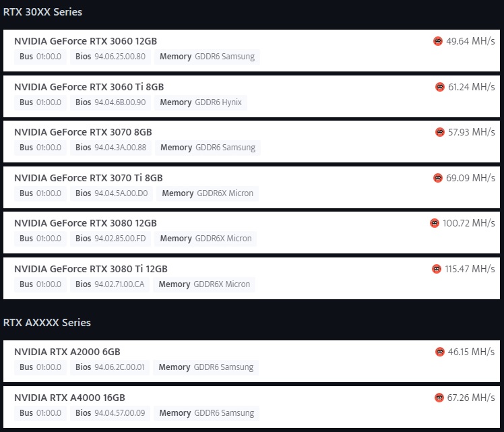504x432 pixels.
Task: Click the 100.72 MH/s hashrate value
Action: [469, 223]
